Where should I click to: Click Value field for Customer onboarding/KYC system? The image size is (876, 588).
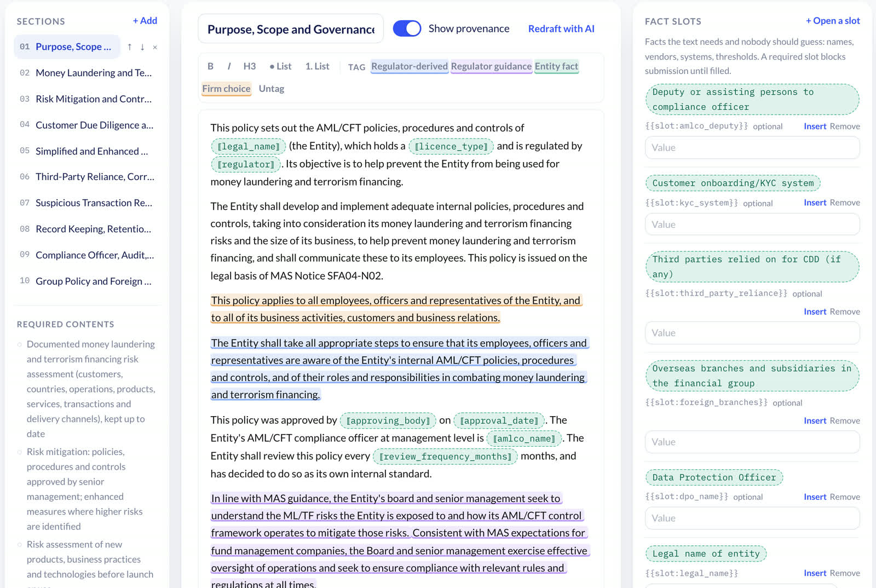tap(752, 224)
